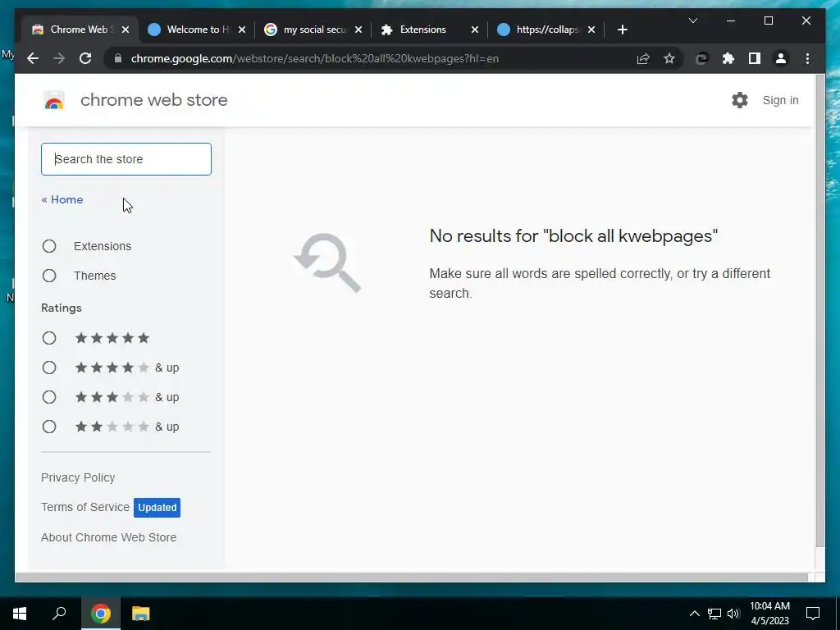This screenshot has height=630, width=840.
Task: Switch to the Chrome Web Store tab
Action: (80, 30)
